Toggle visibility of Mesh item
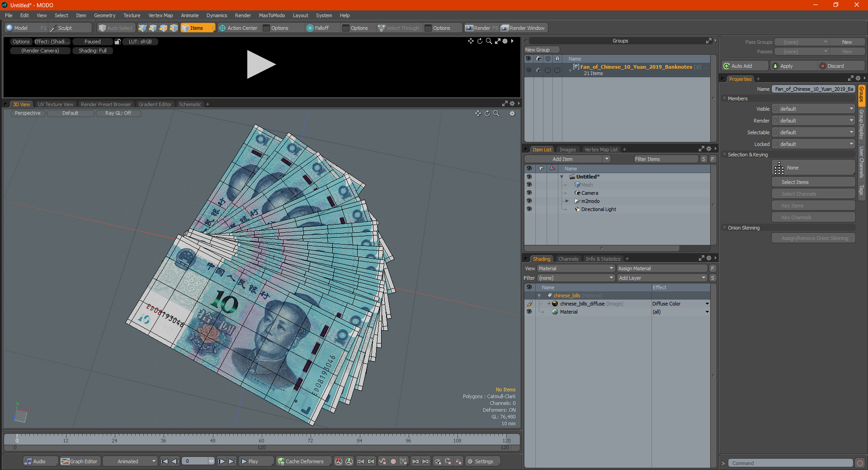This screenshot has height=470, width=868. [529, 184]
